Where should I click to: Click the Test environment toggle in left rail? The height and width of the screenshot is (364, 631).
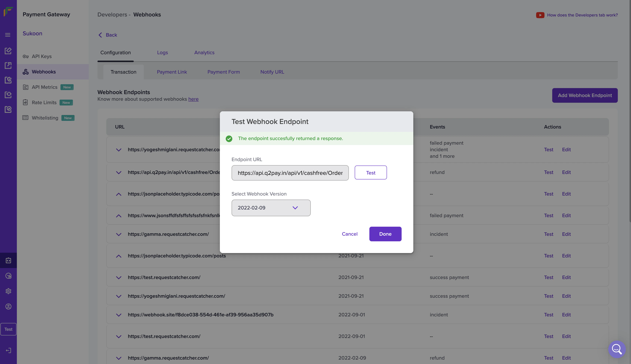pyautogui.click(x=8, y=329)
